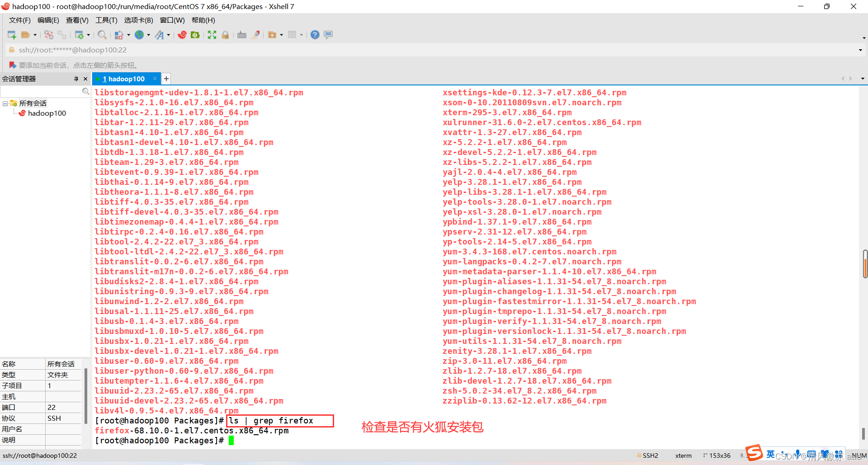
Task: Click the ssh address bar field
Action: (x=434, y=50)
